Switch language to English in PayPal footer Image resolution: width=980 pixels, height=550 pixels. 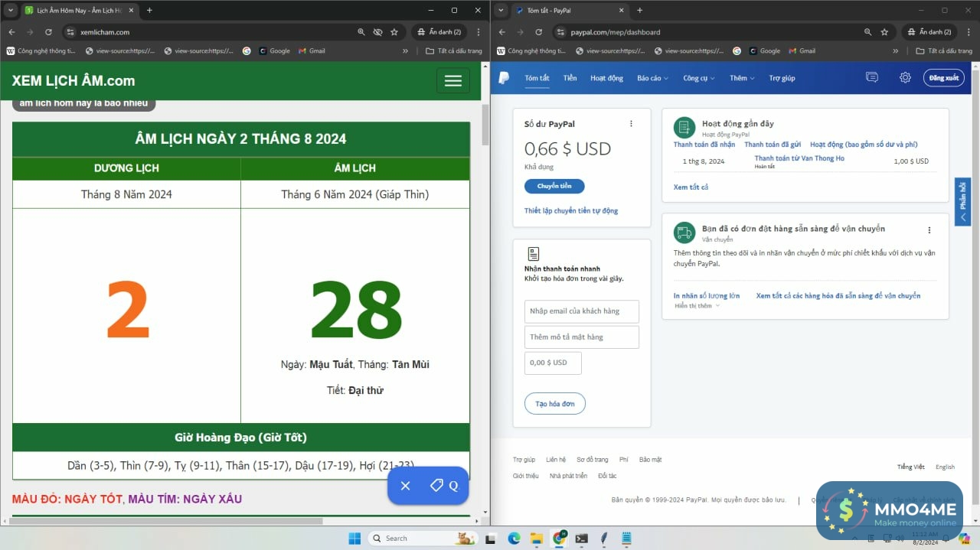(945, 467)
